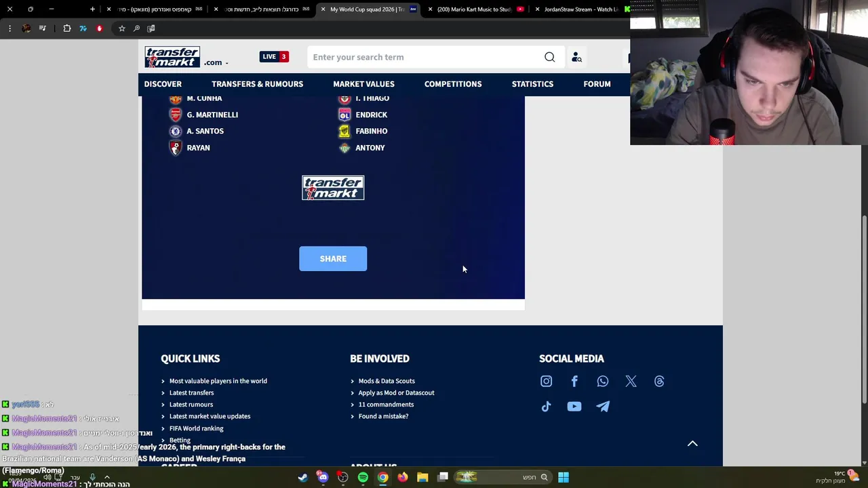The image size is (868, 488).
Task: Open Firefox from the taskbar
Action: coord(403,477)
